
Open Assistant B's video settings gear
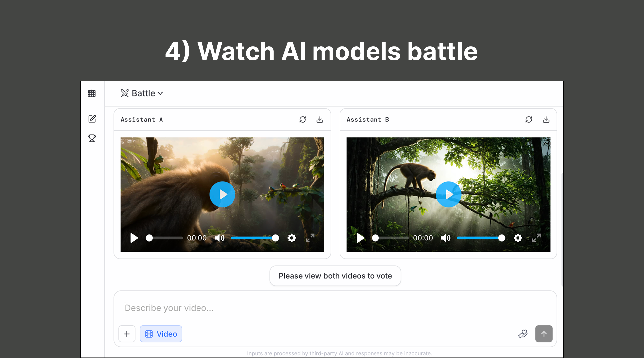[518, 238]
